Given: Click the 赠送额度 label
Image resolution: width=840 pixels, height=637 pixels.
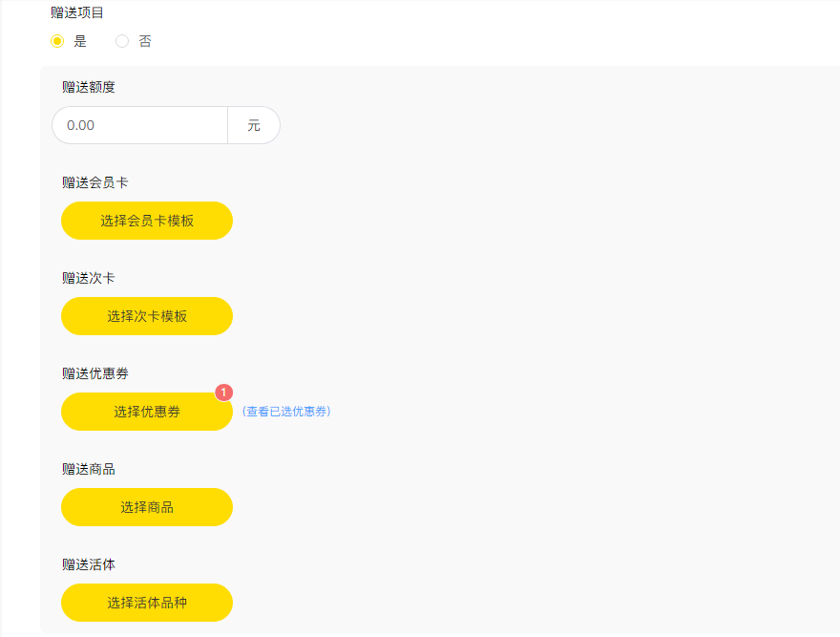Looking at the screenshot, I should point(89,87).
